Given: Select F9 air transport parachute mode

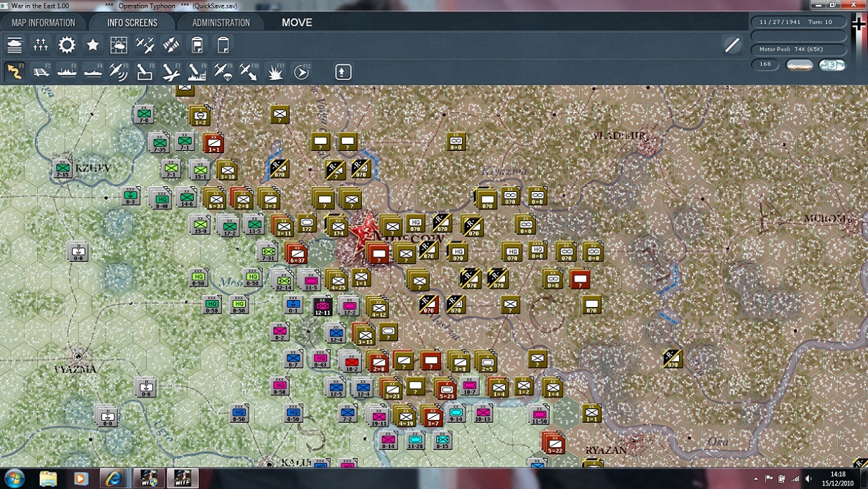Looking at the screenshot, I should click(x=223, y=71).
